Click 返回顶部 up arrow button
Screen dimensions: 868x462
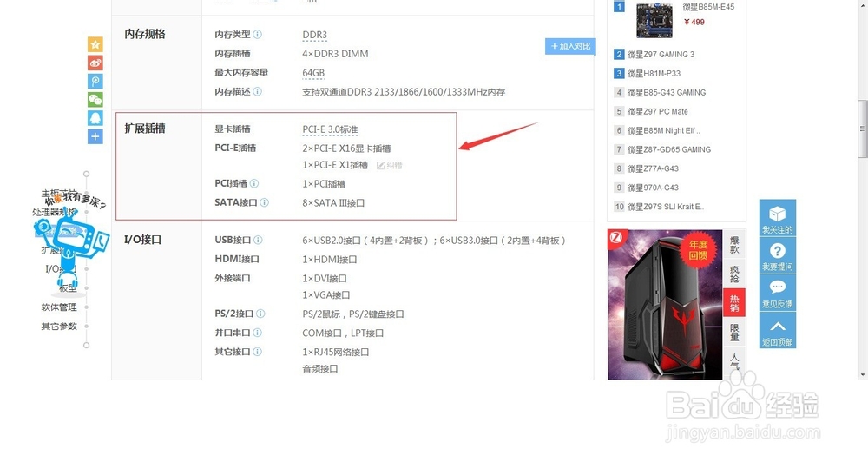tap(777, 330)
